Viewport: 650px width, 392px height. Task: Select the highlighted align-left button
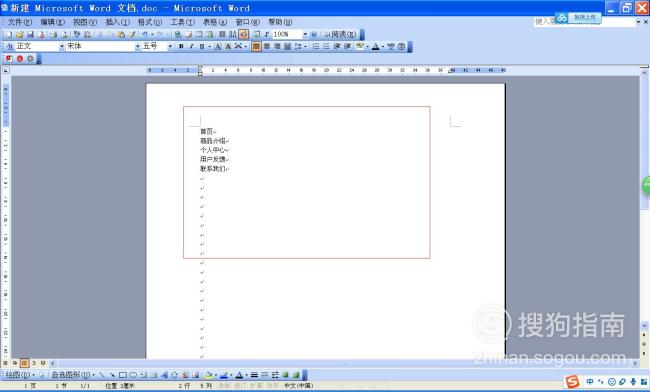pos(256,46)
